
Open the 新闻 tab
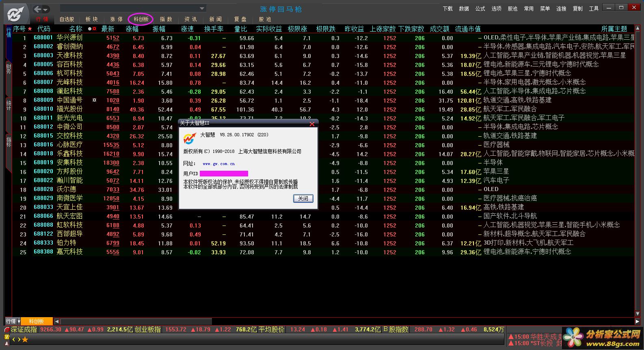[x=216, y=19]
